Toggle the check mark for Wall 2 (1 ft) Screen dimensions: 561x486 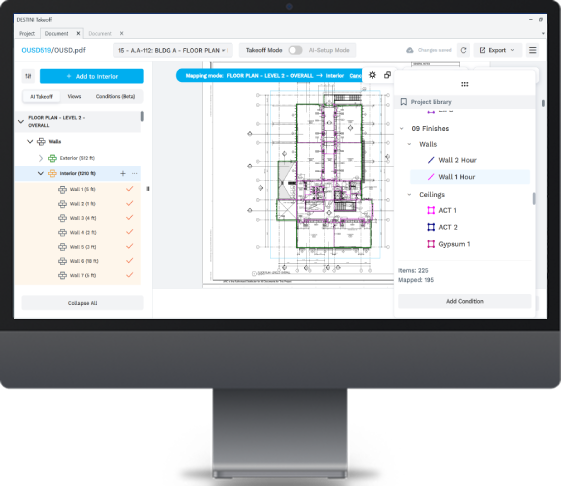pos(130,203)
